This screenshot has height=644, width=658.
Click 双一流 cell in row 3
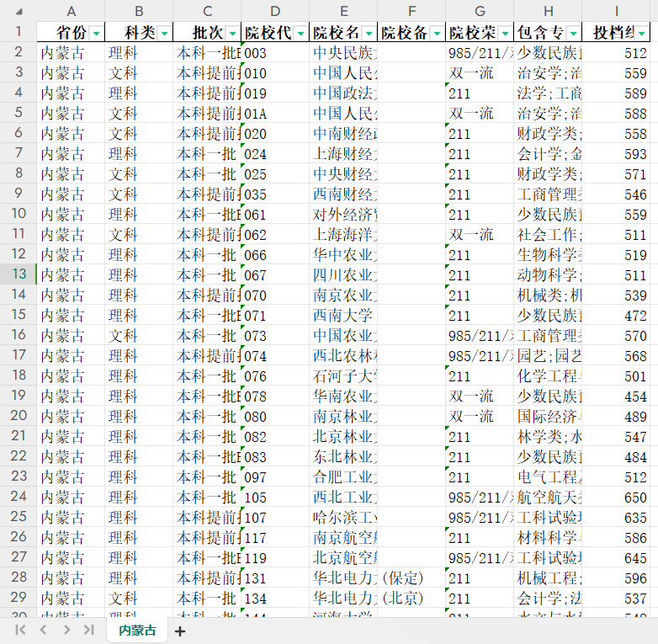click(x=480, y=72)
